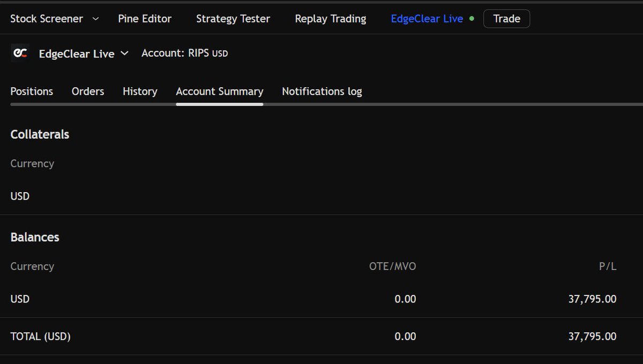Open the Pine Editor tab
The image size is (643, 364).
[x=145, y=19]
